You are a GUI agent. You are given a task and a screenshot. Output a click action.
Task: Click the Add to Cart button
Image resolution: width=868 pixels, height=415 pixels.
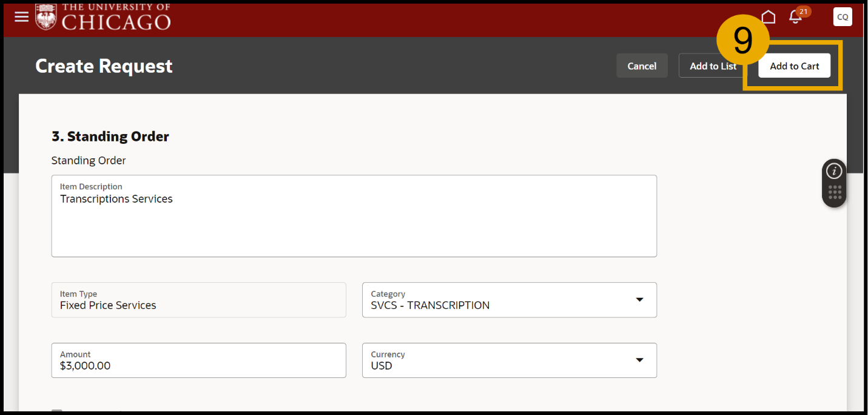tap(794, 66)
